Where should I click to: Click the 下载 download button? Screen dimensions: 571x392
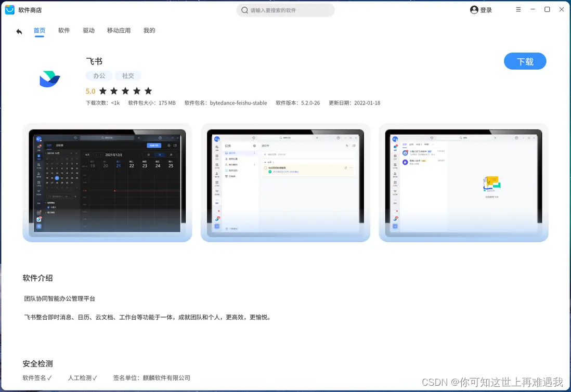click(x=525, y=61)
